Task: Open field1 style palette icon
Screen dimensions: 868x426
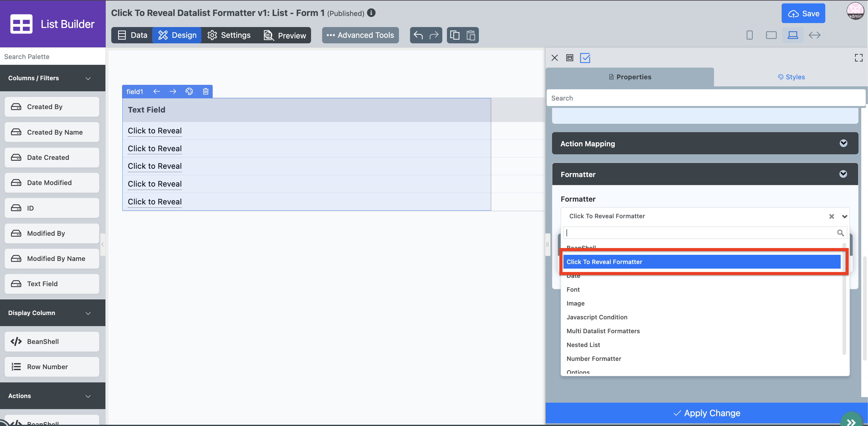Action: pyautogui.click(x=189, y=91)
